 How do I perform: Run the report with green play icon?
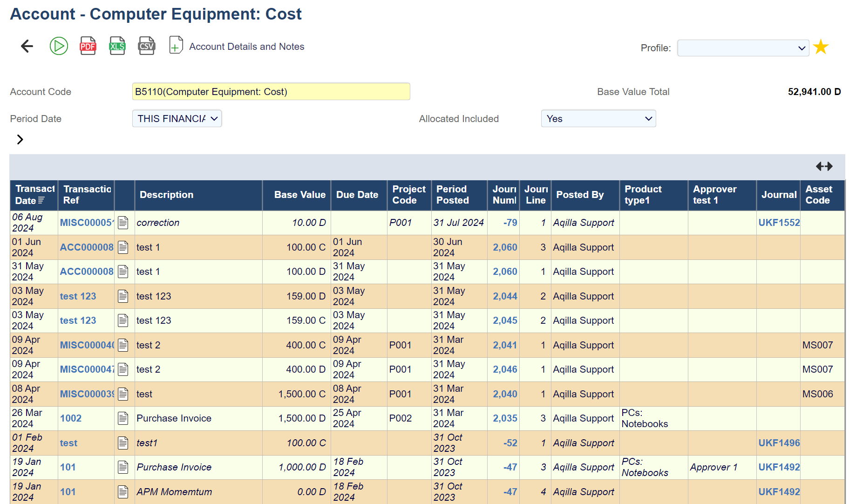tap(59, 46)
